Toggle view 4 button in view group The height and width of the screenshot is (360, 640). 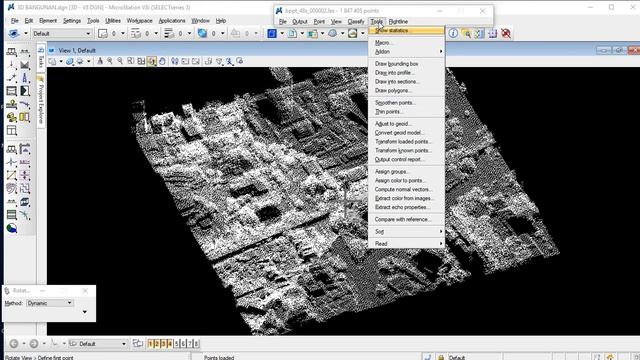pyautogui.click(x=170, y=344)
